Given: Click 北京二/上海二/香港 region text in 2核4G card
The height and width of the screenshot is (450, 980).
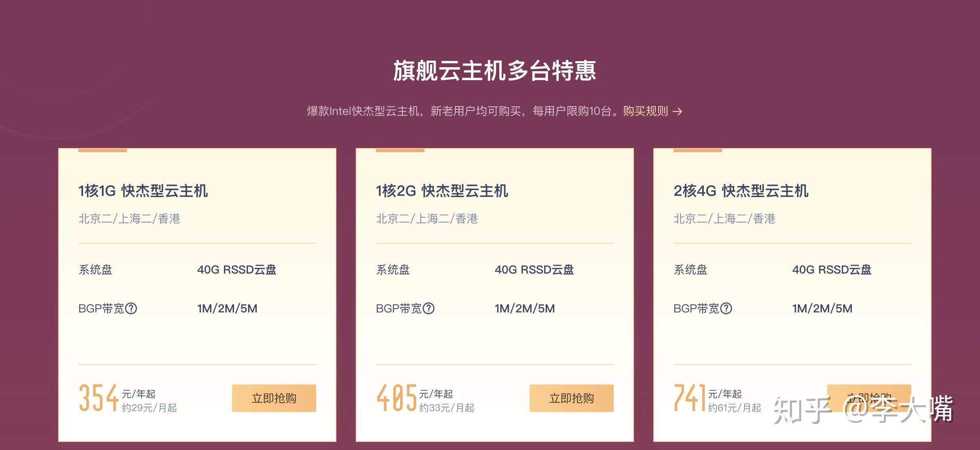Looking at the screenshot, I should (724, 219).
